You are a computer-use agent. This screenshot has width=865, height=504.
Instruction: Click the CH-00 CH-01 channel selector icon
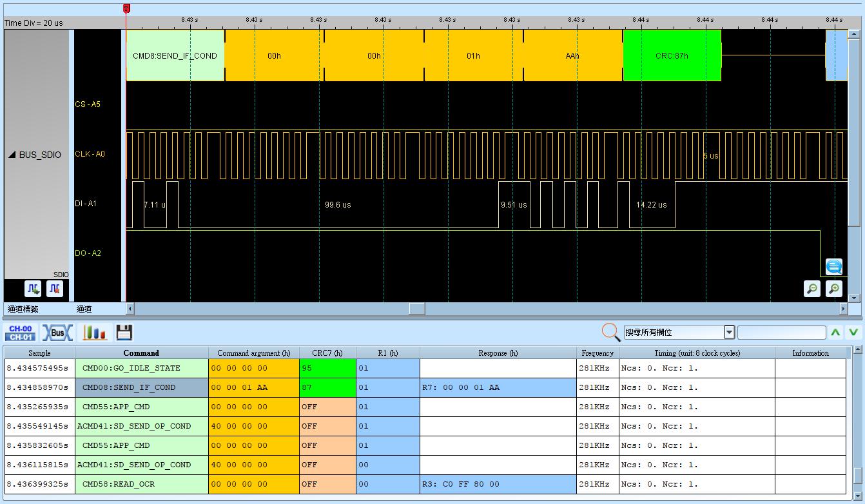click(21, 333)
